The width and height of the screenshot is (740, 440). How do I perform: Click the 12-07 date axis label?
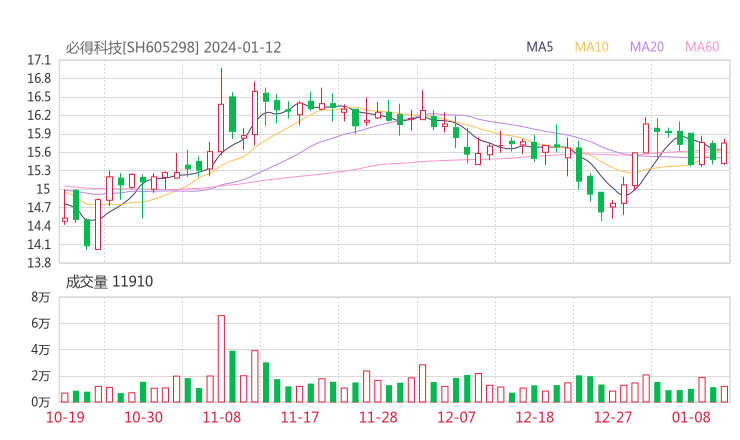pos(456,417)
